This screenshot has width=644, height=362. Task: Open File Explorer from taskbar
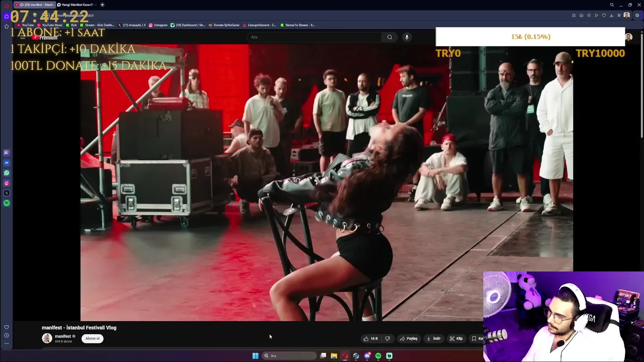click(334, 356)
